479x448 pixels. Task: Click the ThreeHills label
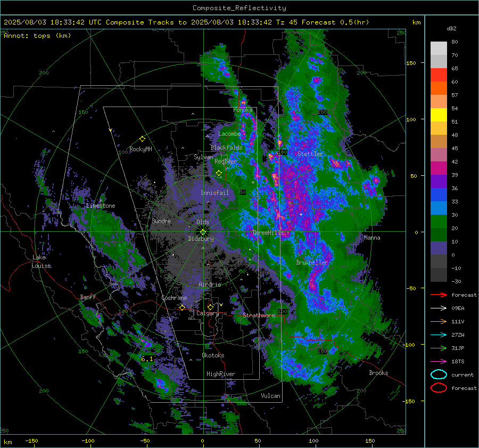pyautogui.click(x=268, y=233)
